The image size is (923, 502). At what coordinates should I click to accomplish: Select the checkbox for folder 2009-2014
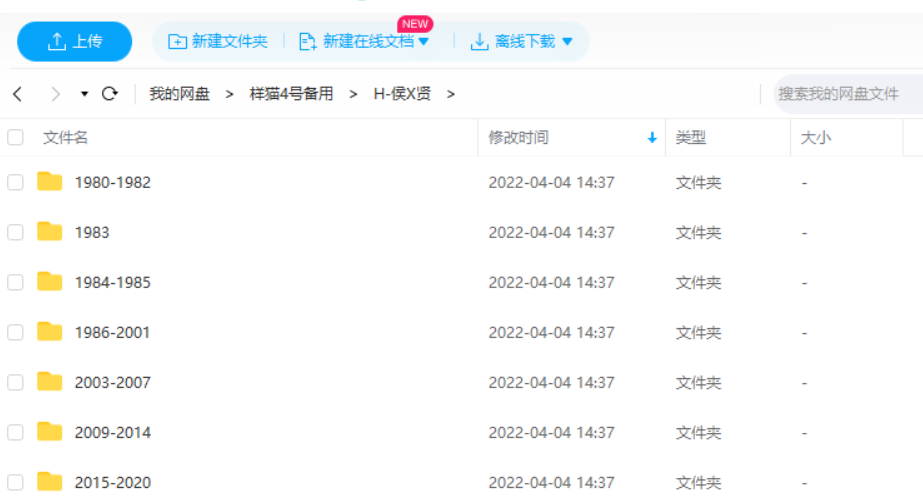[15, 432]
